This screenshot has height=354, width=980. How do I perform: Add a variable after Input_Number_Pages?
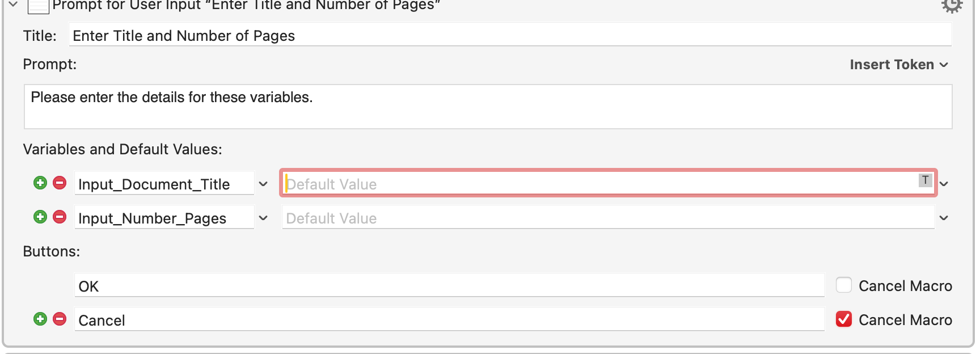[40, 217]
